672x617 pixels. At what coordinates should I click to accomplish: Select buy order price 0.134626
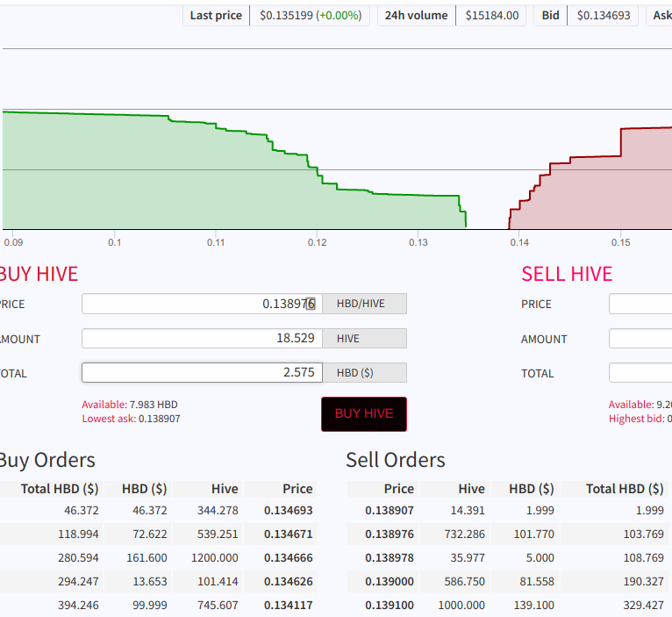(289, 581)
